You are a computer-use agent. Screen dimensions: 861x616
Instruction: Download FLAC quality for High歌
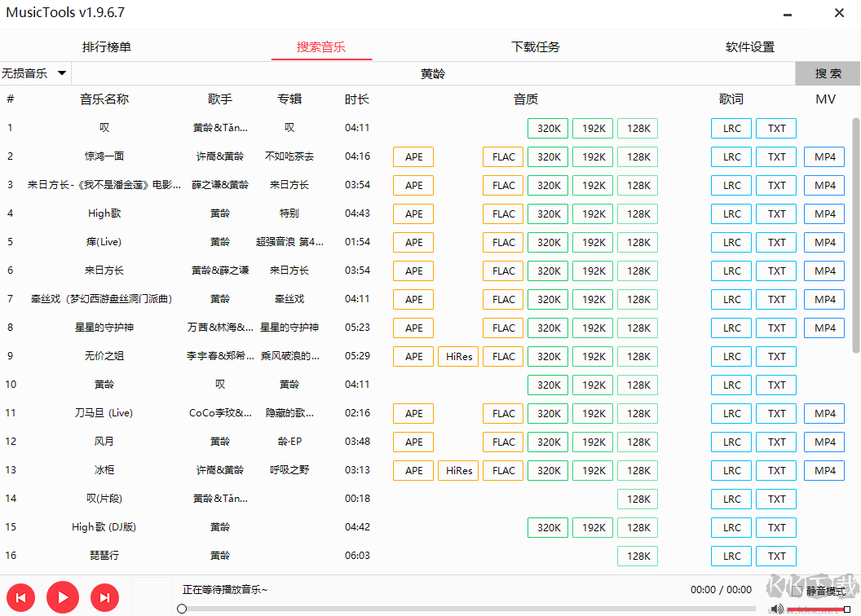pos(502,213)
